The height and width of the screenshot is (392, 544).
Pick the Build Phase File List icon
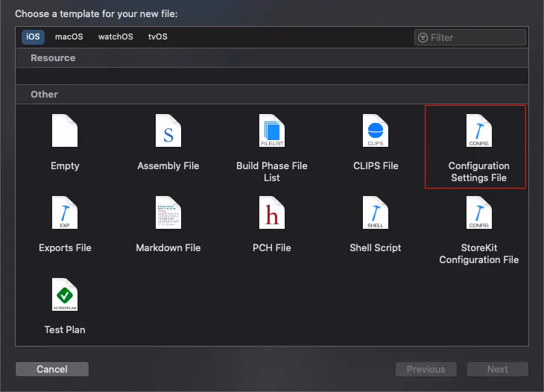coord(272,131)
